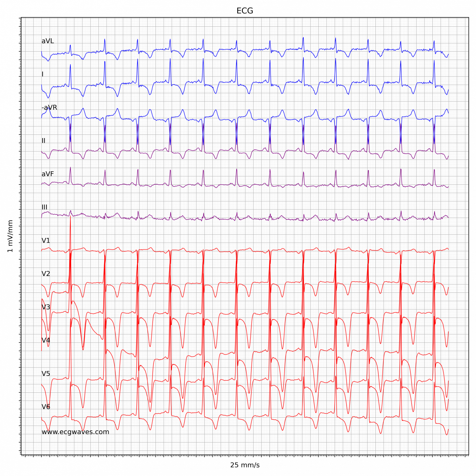Click the V2 lead label
The width and height of the screenshot is (476, 476).
pyautogui.click(x=46, y=273)
